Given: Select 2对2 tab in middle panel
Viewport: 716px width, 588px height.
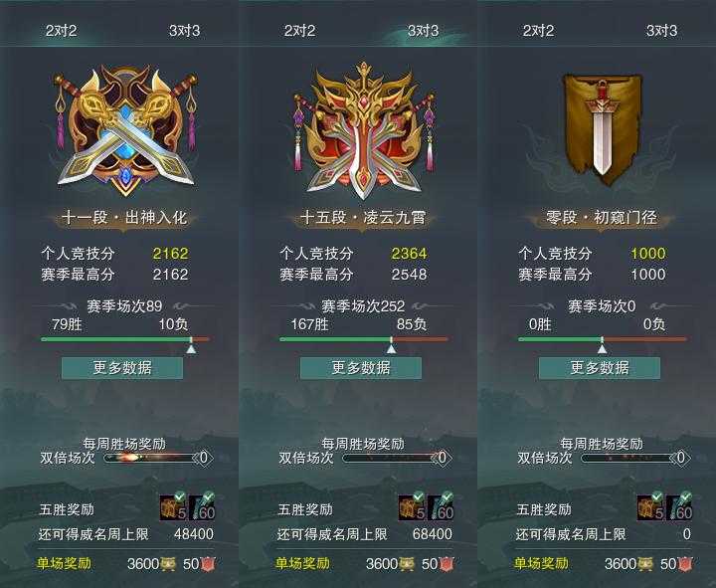Looking at the screenshot, I should pyautogui.click(x=299, y=31).
